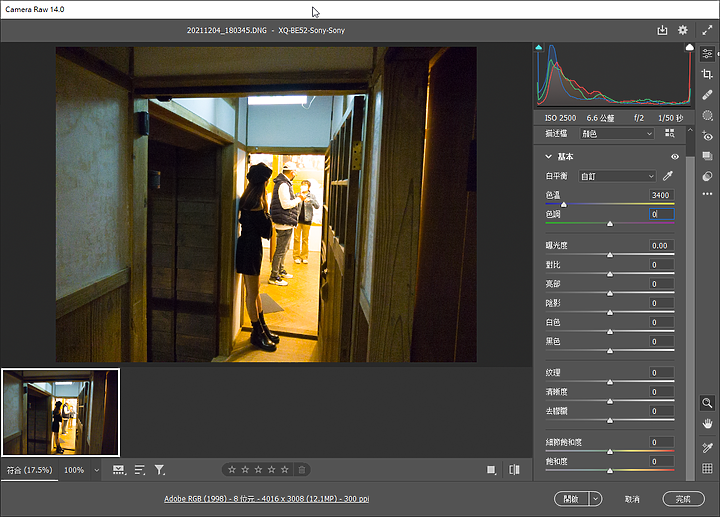Toggle the color sampler overlay tool
This screenshot has width=720, height=517.
[x=707, y=447]
